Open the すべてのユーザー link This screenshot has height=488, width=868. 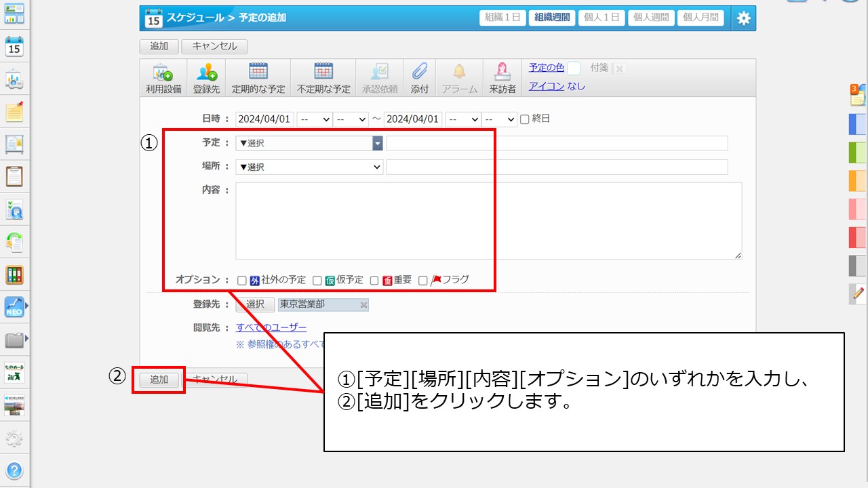tap(271, 327)
